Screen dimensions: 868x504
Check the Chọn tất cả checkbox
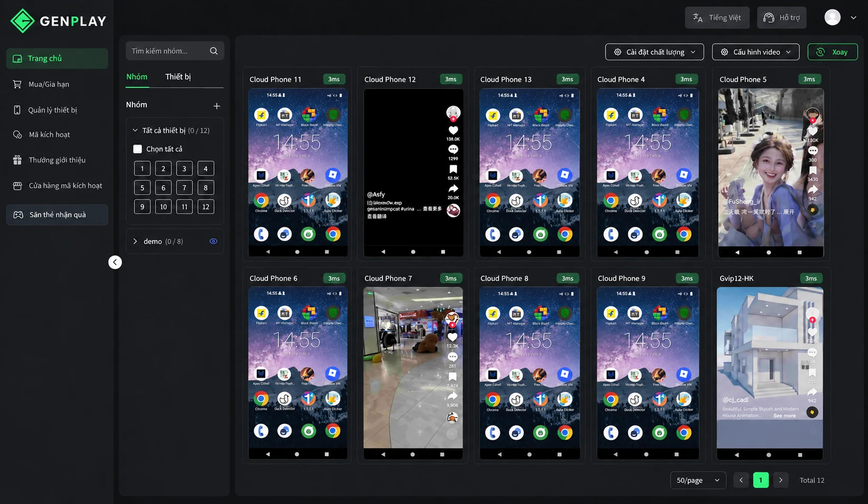138,149
